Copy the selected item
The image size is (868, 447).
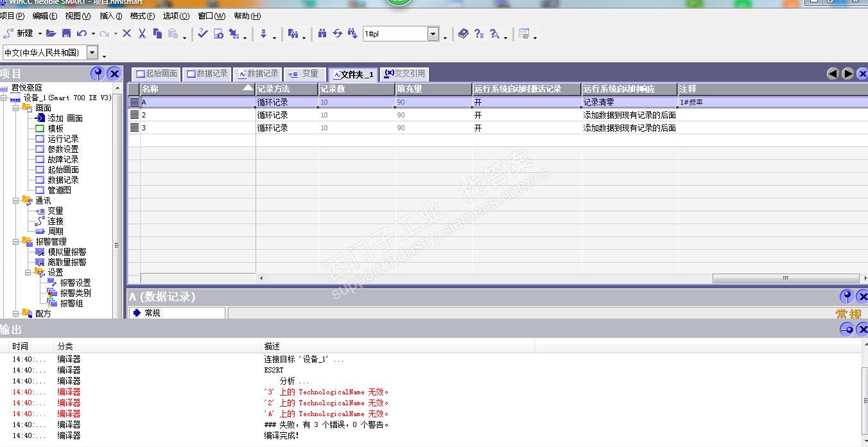(157, 33)
